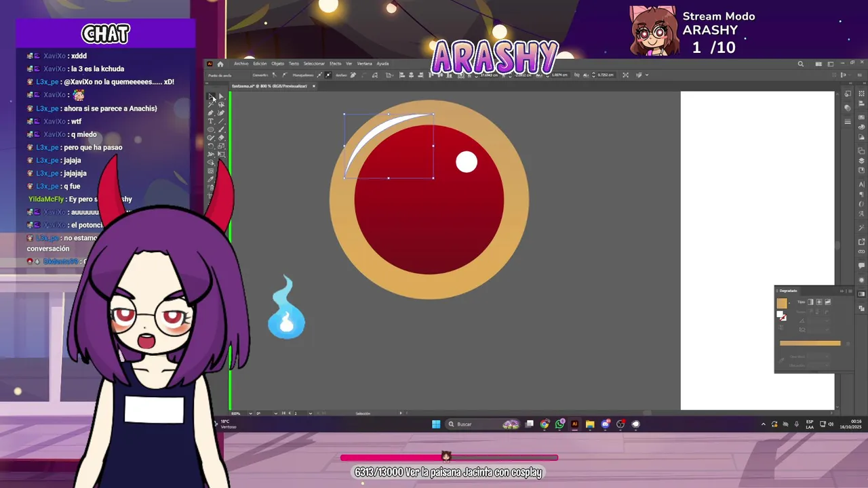Open the Efecto menu
The height and width of the screenshot is (488, 868).
(x=335, y=64)
